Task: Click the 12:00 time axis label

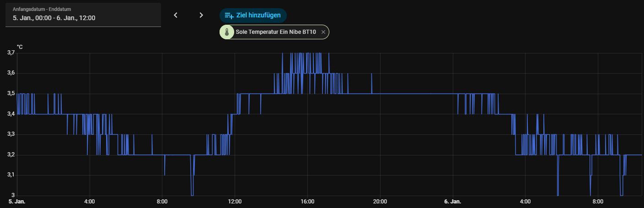Action: pos(235,201)
